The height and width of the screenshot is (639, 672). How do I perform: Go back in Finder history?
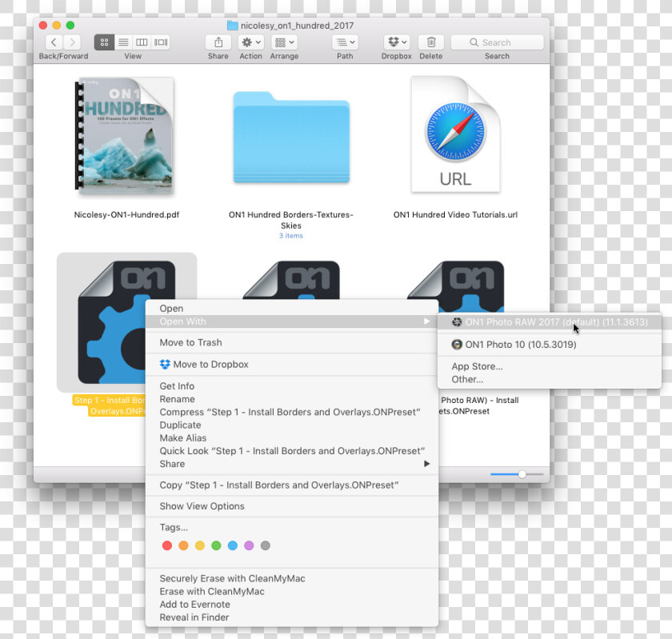54,42
